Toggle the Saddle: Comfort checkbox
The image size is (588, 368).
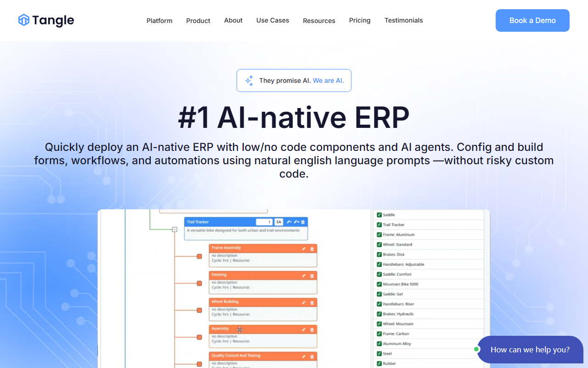tap(379, 274)
